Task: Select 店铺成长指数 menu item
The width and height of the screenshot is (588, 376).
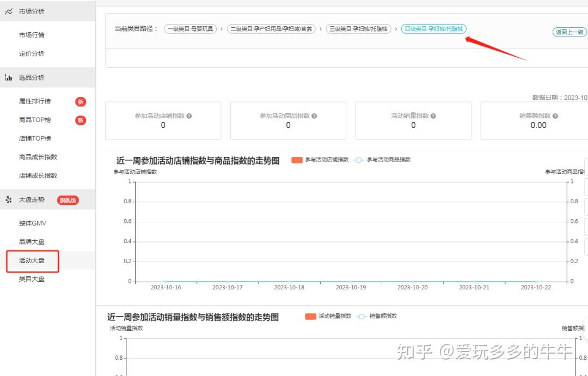Action: 38,175
